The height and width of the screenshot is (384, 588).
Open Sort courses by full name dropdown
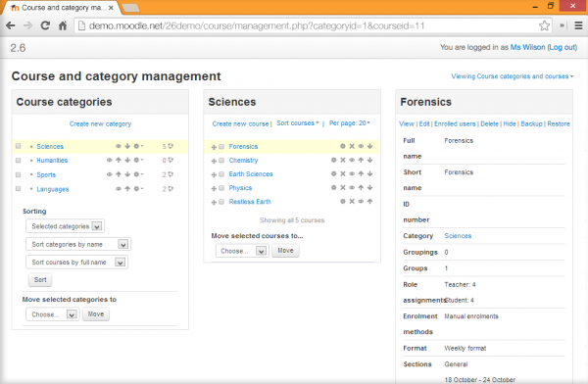pos(76,263)
